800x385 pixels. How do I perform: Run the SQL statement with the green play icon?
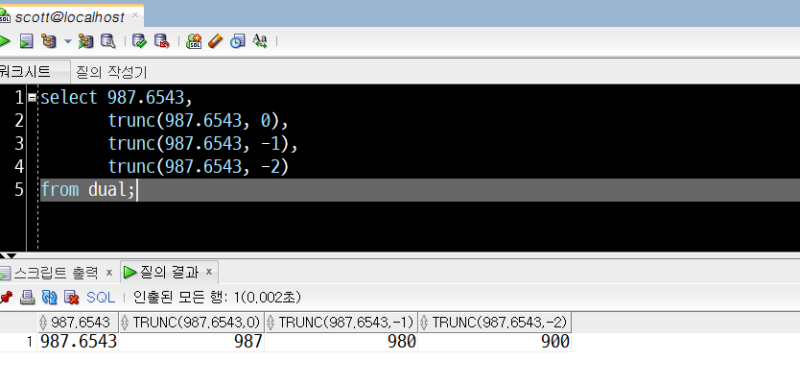[x=4, y=41]
